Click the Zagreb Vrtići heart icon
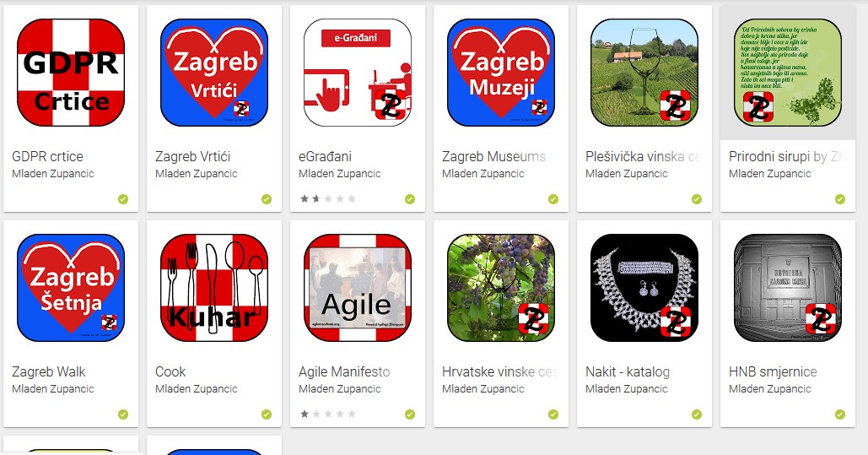This screenshot has height=455, width=868. coord(214,73)
